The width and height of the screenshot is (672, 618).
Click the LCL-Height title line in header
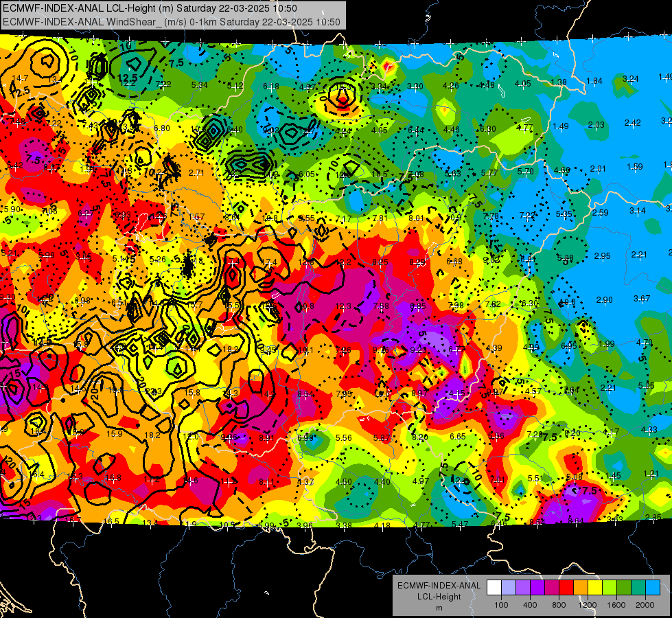click(150, 8)
